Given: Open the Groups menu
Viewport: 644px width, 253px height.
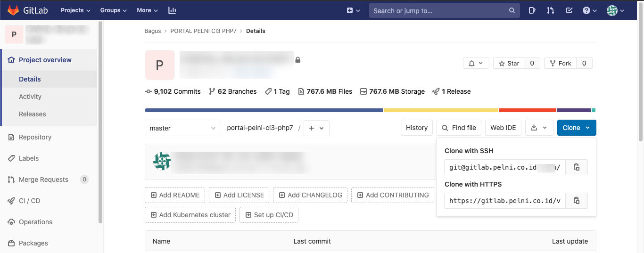Looking at the screenshot, I should (x=114, y=10).
